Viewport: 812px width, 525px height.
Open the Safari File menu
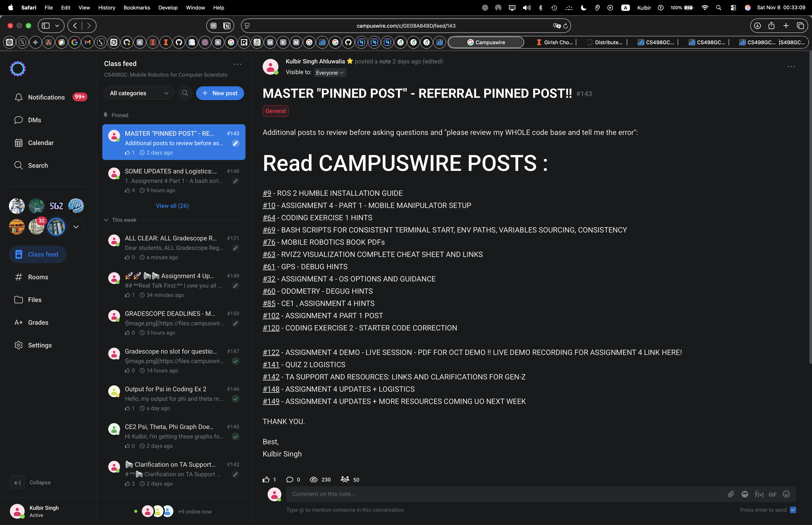[49, 8]
